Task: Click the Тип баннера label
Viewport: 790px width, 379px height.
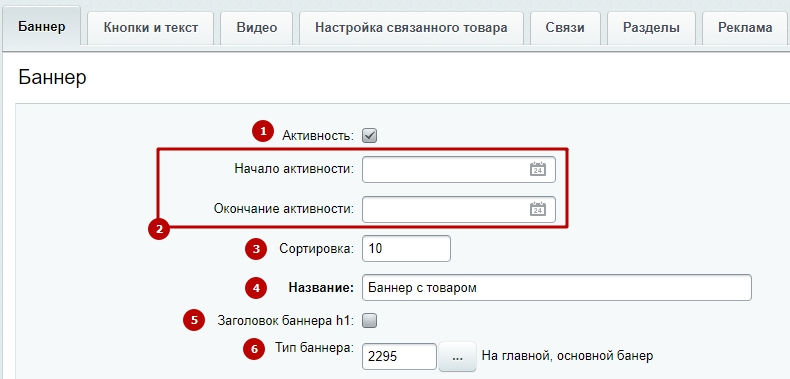Action: [x=314, y=348]
